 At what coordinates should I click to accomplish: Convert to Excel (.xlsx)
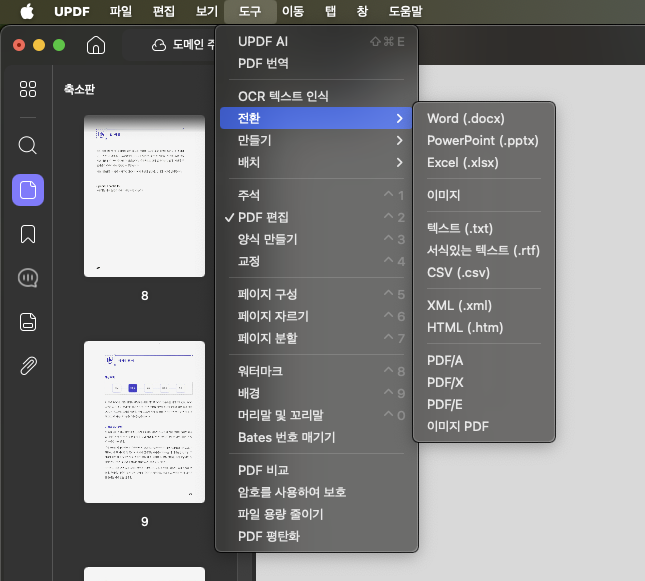[484, 163]
